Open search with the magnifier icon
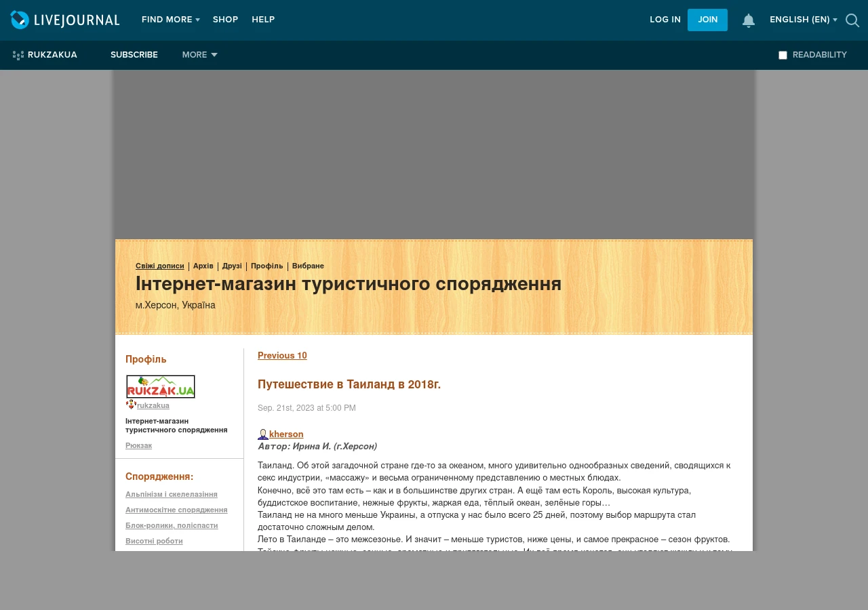The width and height of the screenshot is (868, 610). (852, 20)
